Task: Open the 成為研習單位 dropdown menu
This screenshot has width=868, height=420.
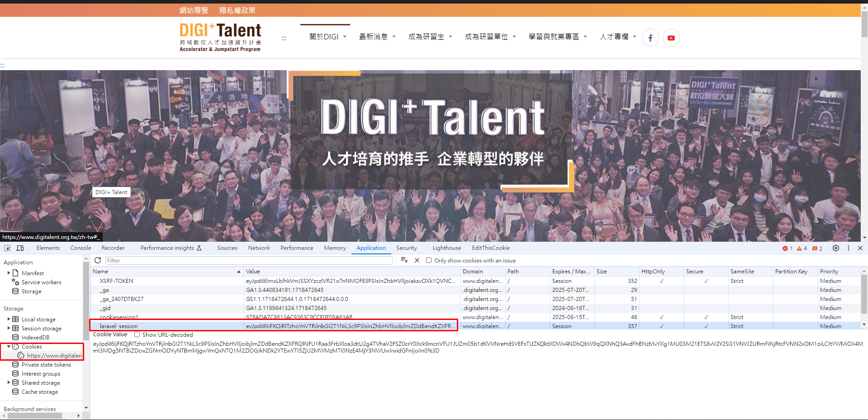Action: 490,37
